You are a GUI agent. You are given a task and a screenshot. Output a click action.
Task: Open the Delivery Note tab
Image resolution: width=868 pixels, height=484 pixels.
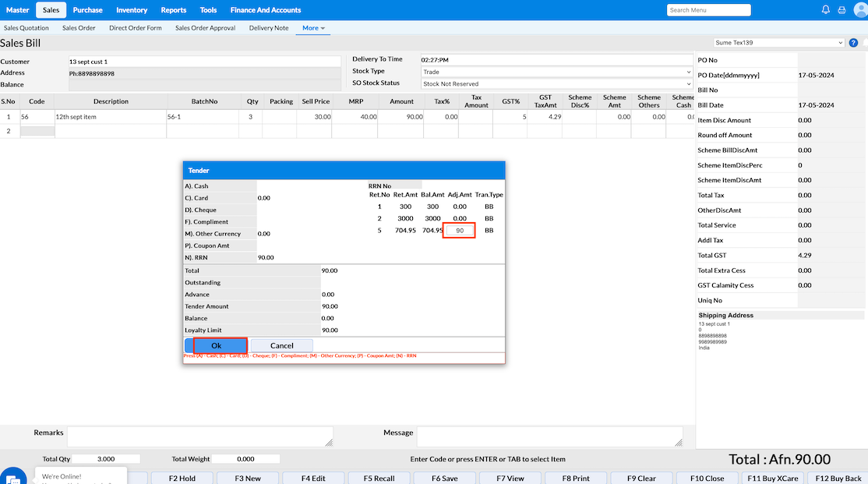click(269, 28)
